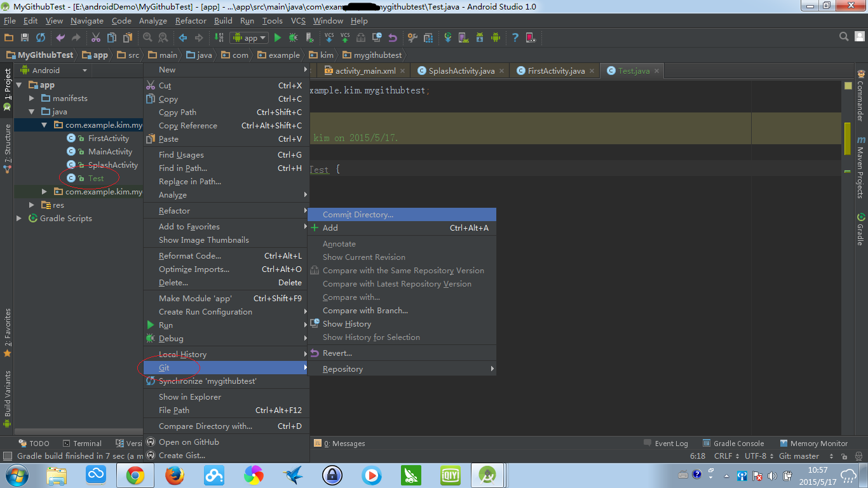This screenshot has width=868, height=488.
Task: Open the Terminal tool window
Action: [82, 444]
